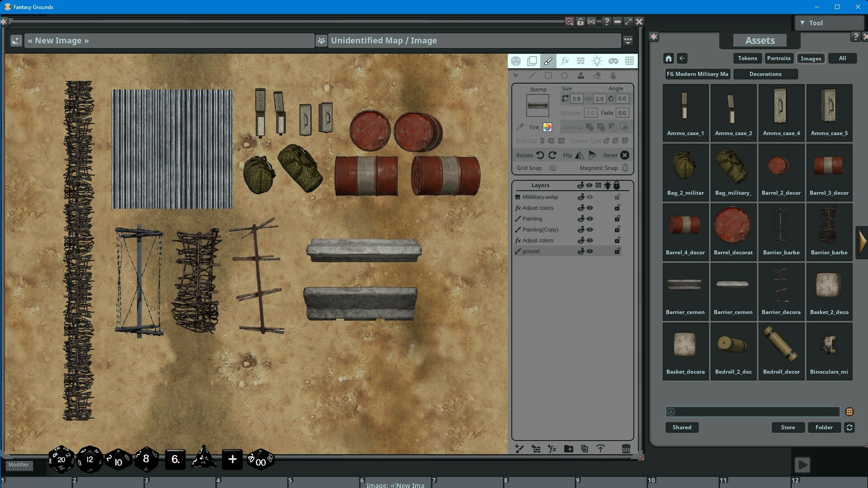This screenshot has width=868, height=488.
Task: Select the Stamp tool
Action: 581,75
